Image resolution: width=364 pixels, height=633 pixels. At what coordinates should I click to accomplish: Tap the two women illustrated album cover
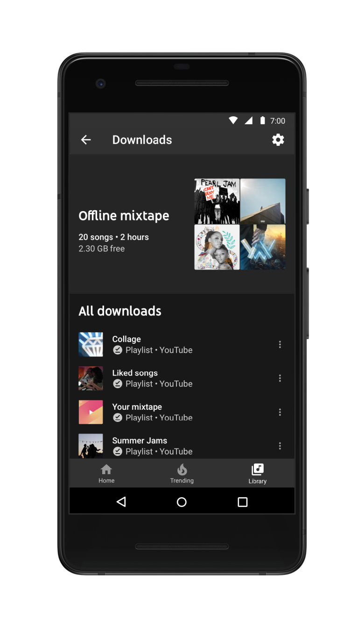(x=217, y=247)
